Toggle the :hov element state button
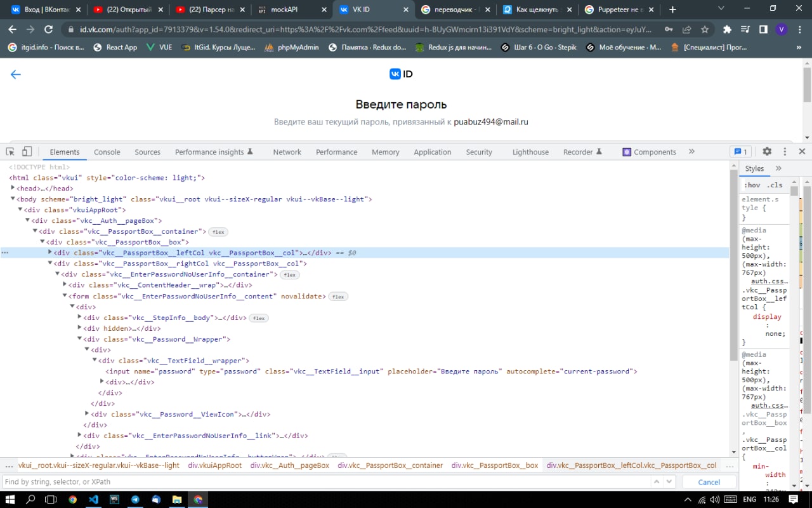This screenshot has height=508, width=812. (x=752, y=185)
